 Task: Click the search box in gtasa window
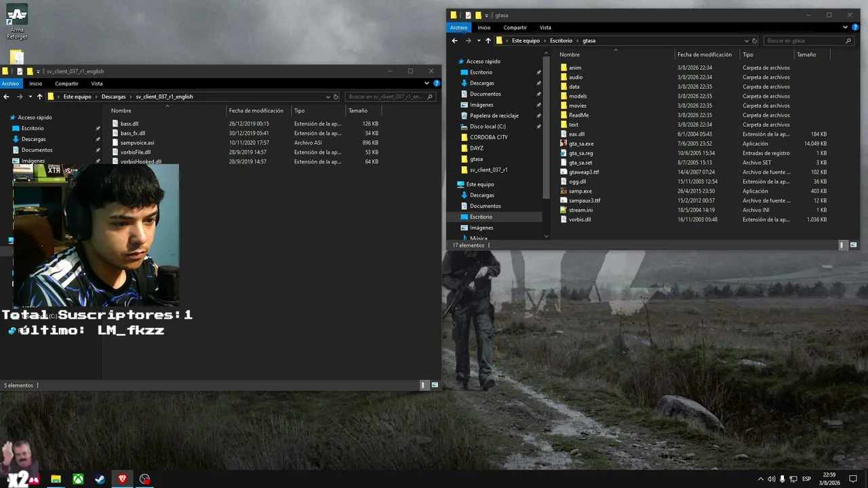pos(808,41)
